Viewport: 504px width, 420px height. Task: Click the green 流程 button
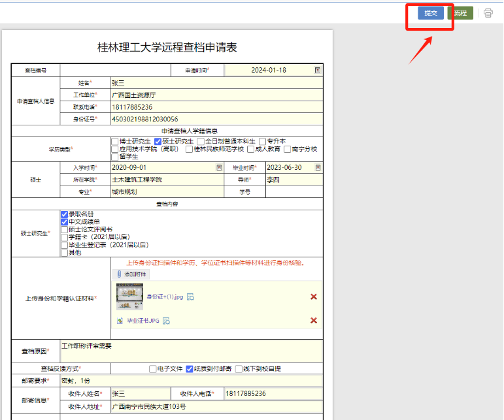point(460,13)
